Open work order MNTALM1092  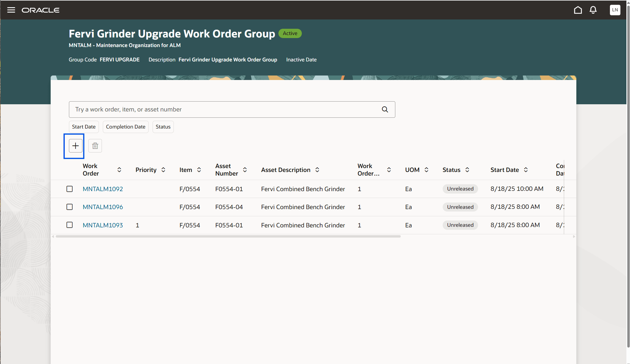pyautogui.click(x=103, y=189)
